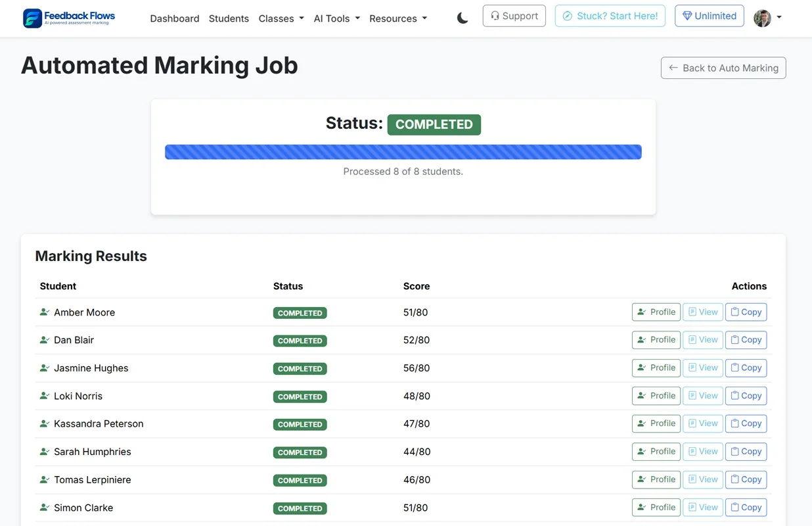This screenshot has height=526, width=812.
Task: Open the Students page
Action: click(229, 18)
